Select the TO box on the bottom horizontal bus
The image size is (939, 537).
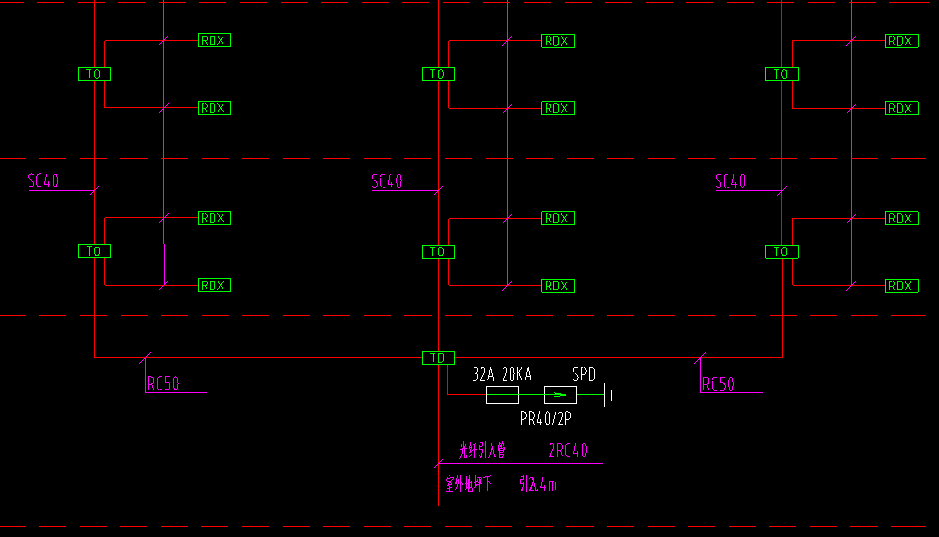point(438,358)
